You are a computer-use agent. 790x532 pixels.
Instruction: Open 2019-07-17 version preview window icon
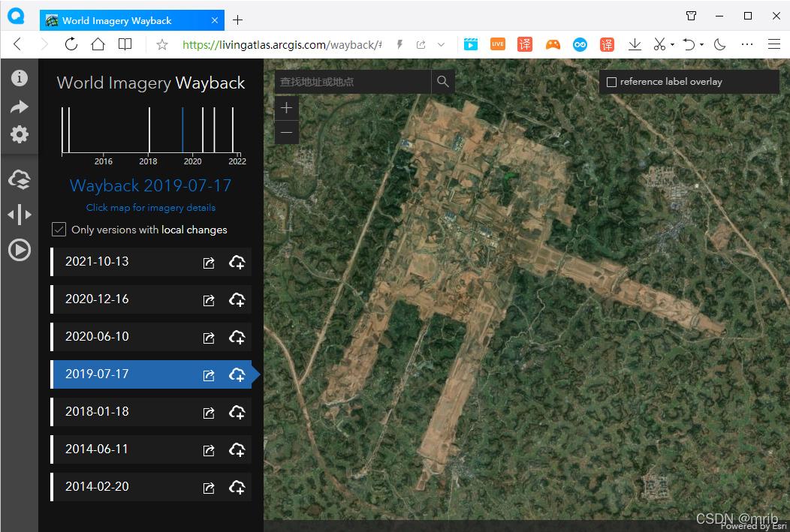(x=209, y=375)
